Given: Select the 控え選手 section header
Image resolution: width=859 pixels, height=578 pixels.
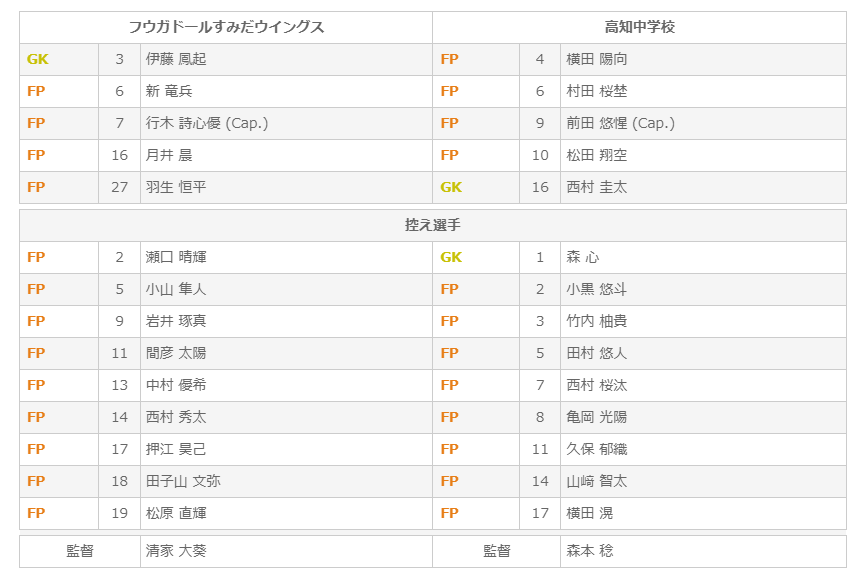Looking at the screenshot, I should 432,225.
